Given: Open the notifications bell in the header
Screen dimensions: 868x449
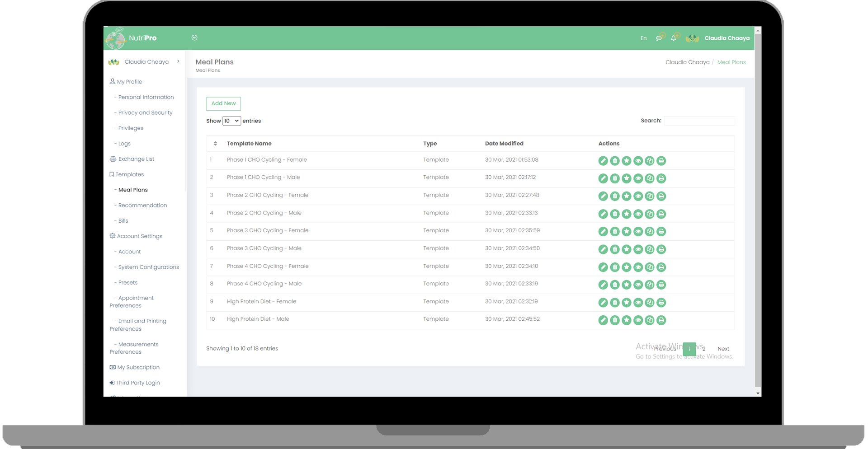Looking at the screenshot, I should point(673,38).
